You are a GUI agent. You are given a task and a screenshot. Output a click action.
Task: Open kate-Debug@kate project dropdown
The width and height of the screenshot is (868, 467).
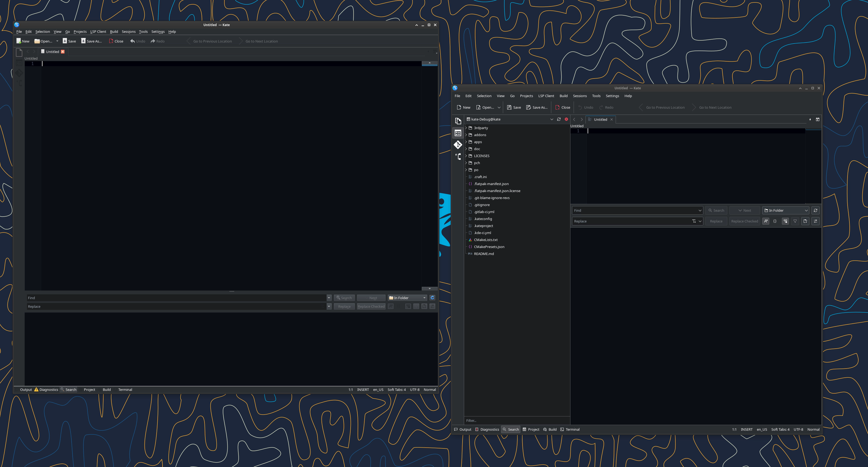[552, 119]
